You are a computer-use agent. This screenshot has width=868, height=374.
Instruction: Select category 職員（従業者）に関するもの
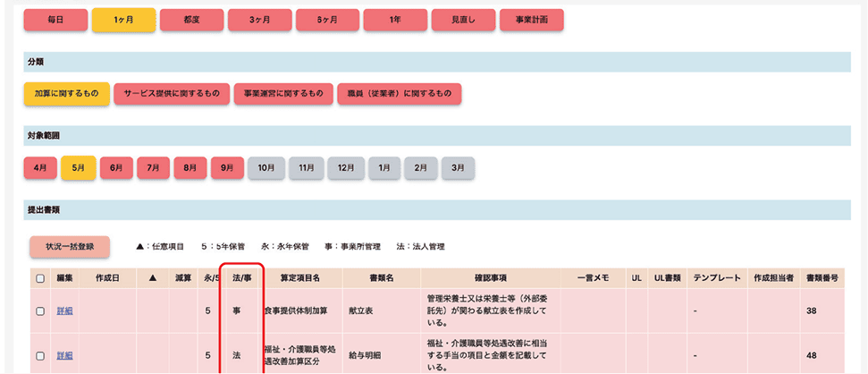(x=399, y=94)
